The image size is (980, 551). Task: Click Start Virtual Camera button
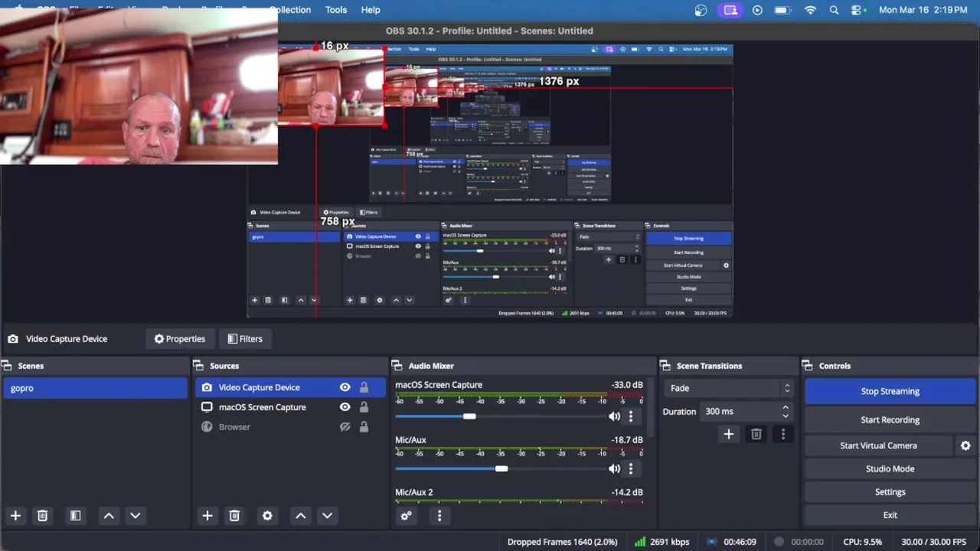pyautogui.click(x=878, y=445)
